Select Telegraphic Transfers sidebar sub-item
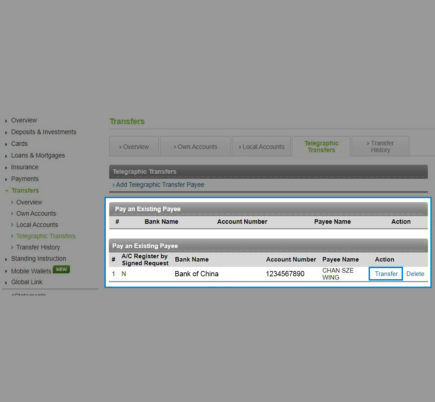435x402 pixels. 46,236
